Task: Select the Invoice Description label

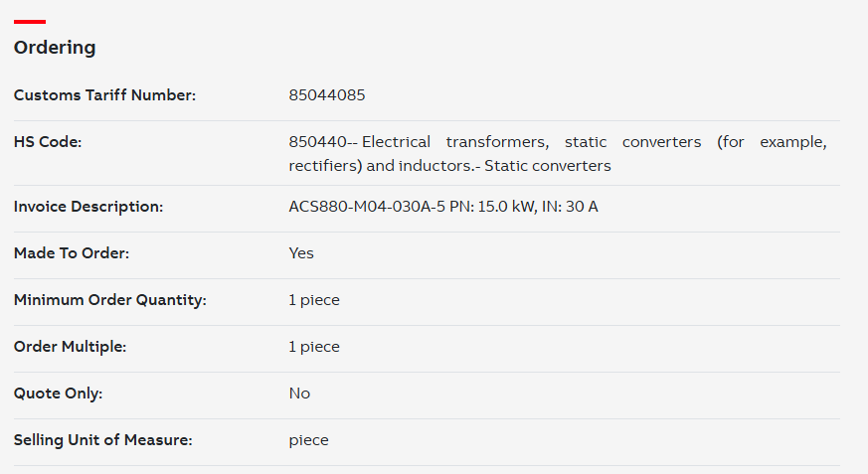Action: [x=88, y=207]
